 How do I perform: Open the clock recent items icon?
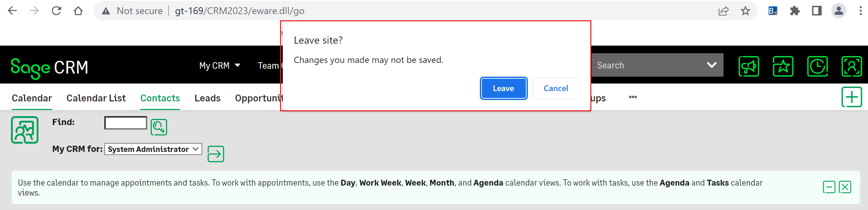click(x=817, y=66)
